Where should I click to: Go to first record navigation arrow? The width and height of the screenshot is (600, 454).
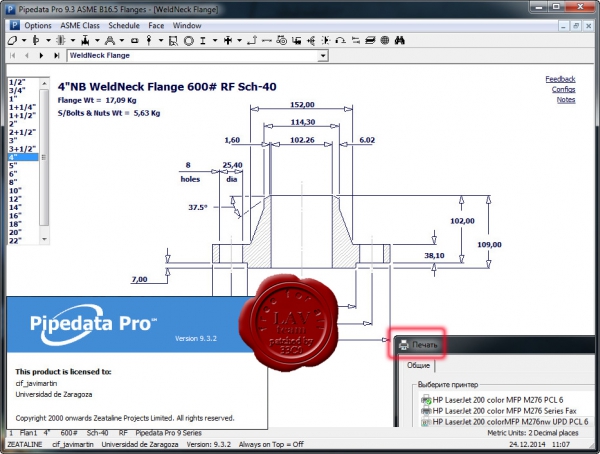[13, 56]
